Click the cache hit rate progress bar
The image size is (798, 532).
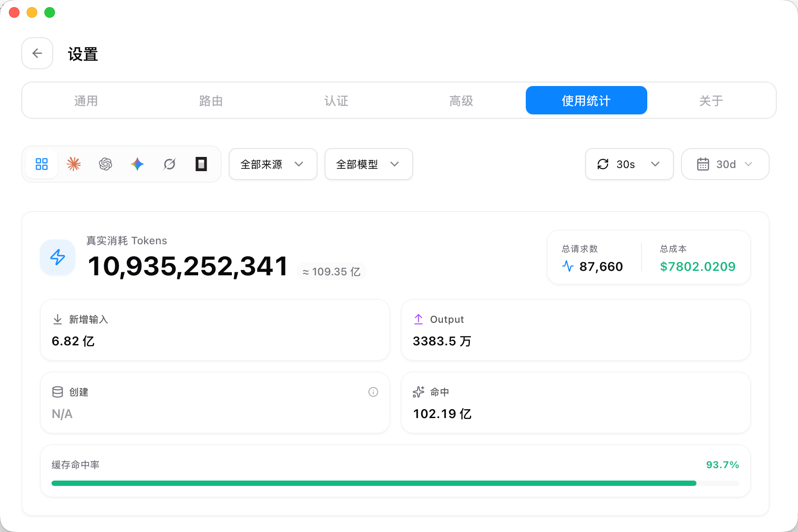pyautogui.click(x=395, y=483)
